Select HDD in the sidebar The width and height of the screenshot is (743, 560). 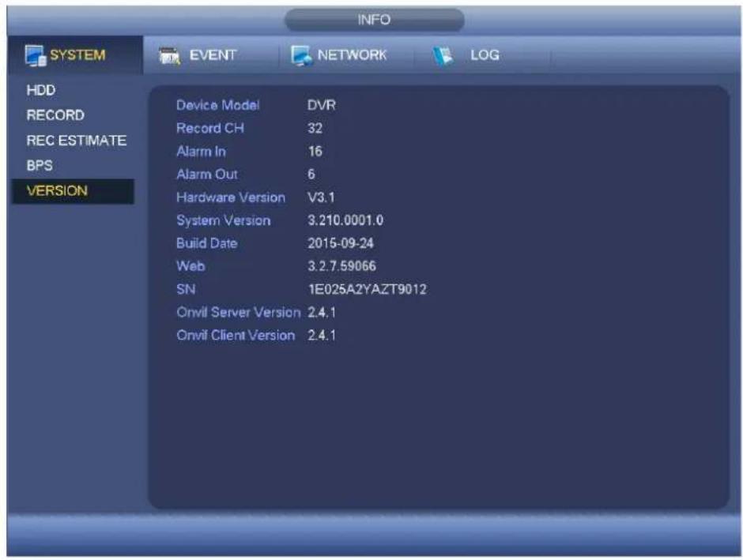coord(41,90)
